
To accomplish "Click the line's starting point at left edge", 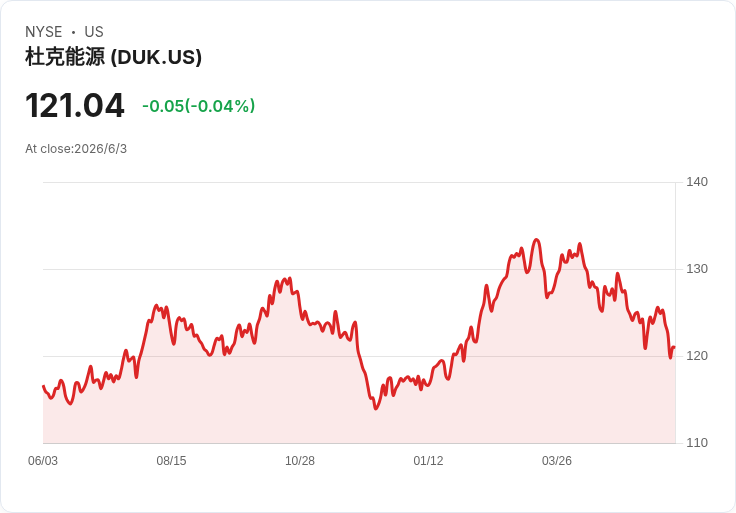I will coord(44,386).
